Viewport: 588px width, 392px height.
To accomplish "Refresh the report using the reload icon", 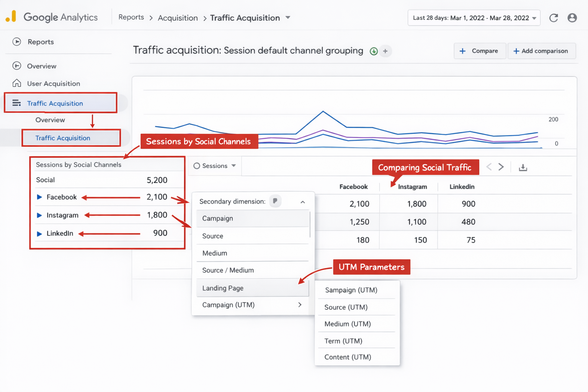I will pos(554,18).
